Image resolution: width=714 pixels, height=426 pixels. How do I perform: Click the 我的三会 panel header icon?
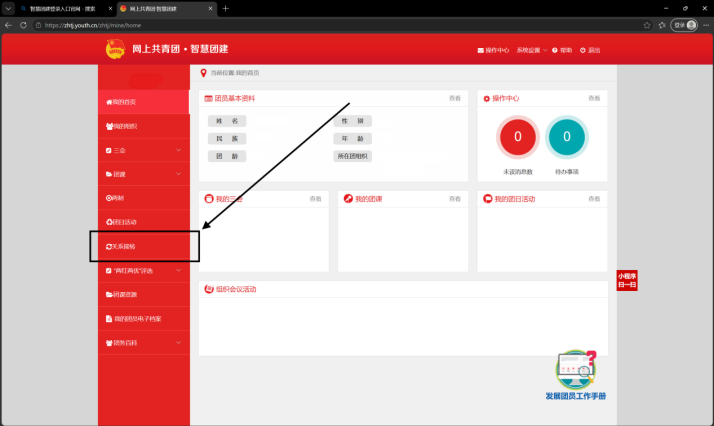point(209,198)
